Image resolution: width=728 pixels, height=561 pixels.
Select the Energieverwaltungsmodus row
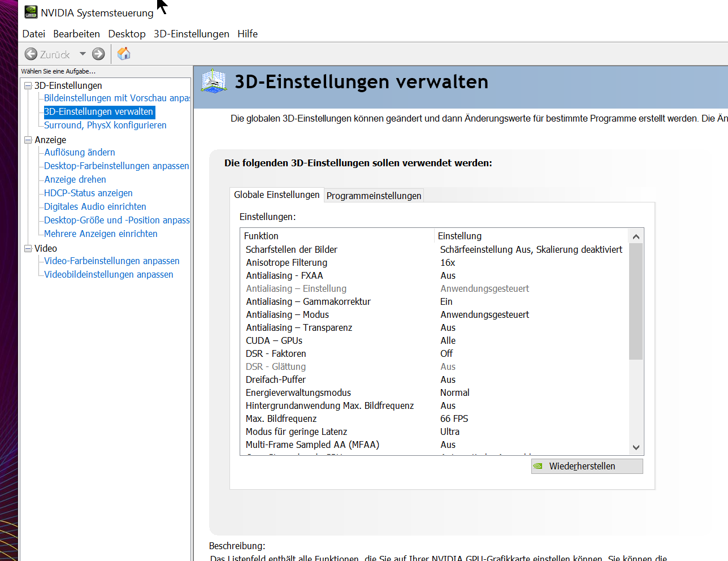(434, 392)
